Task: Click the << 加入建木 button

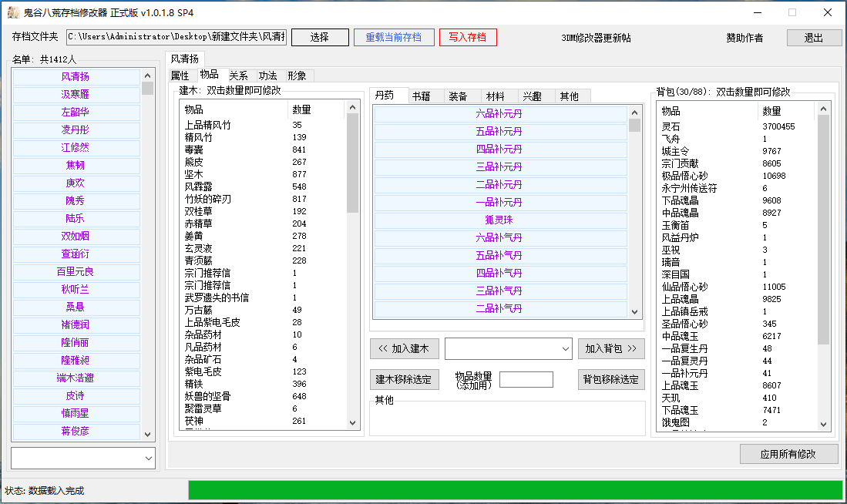Action: [405, 349]
